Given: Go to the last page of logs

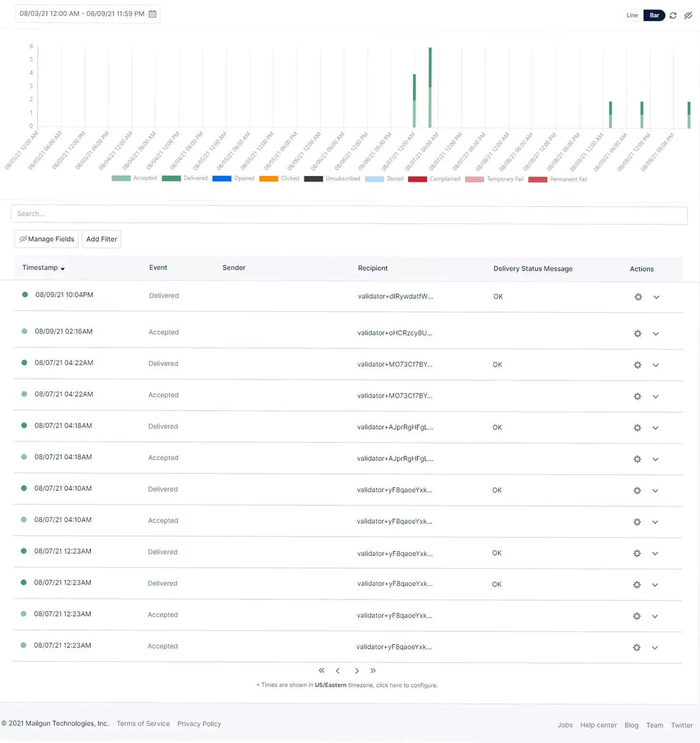Looking at the screenshot, I should pyautogui.click(x=373, y=671).
